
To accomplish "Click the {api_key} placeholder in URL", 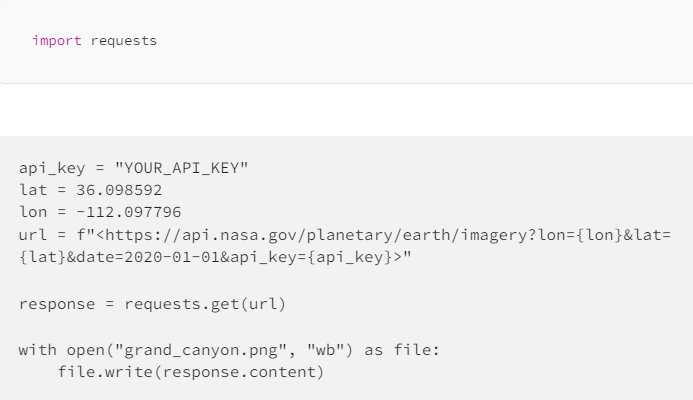I will pyautogui.click(x=350, y=257).
